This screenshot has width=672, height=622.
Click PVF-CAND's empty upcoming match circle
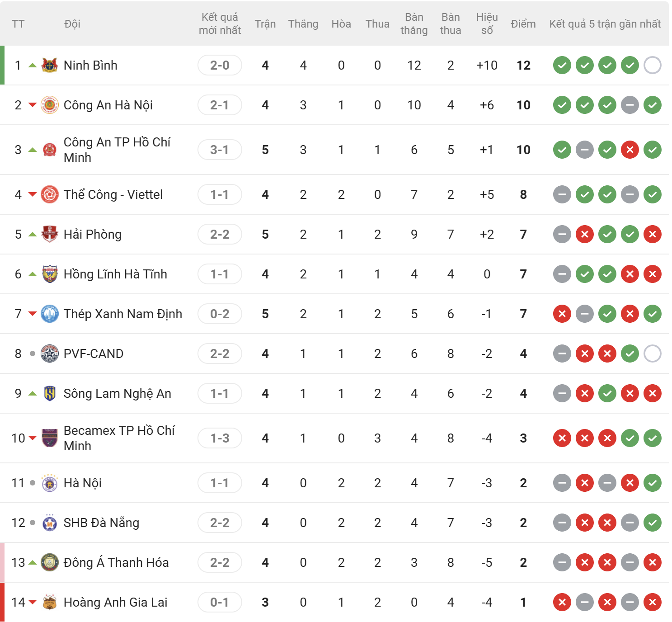coord(653,353)
